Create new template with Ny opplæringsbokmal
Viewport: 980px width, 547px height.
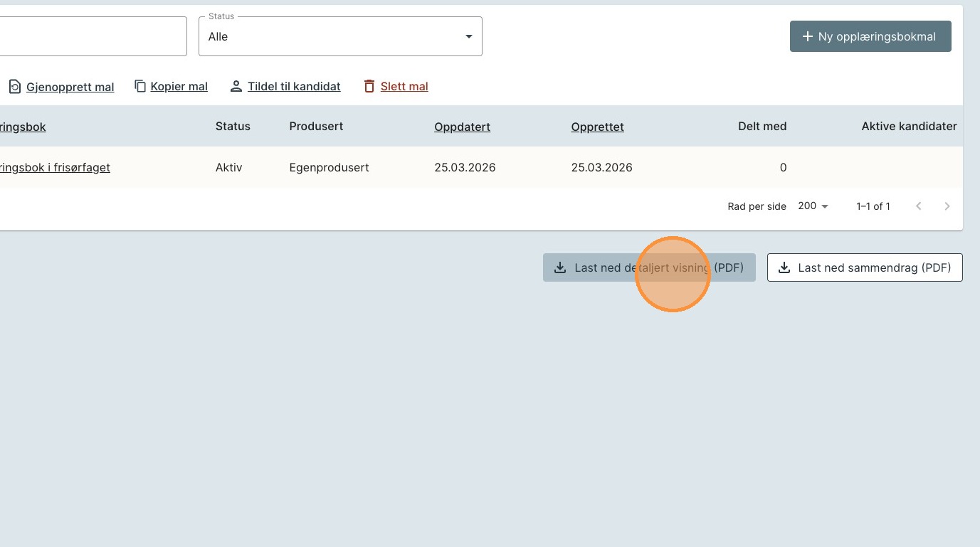(870, 36)
